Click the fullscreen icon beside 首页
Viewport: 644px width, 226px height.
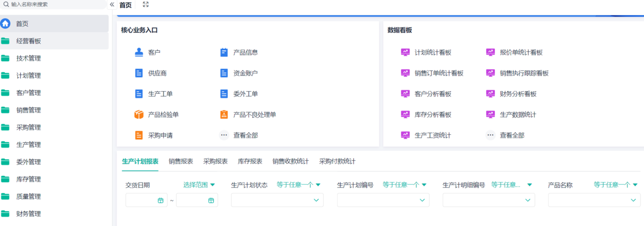click(146, 4)
